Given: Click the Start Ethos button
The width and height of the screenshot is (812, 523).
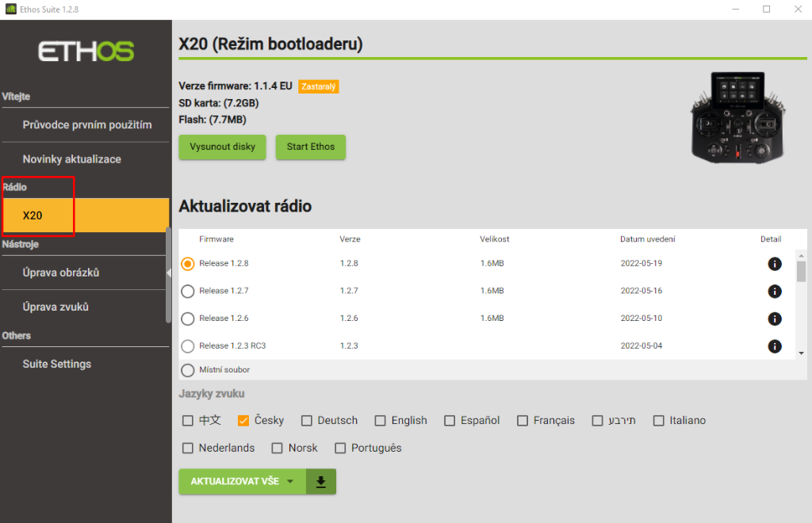Looking at the screenshot, I should 311,147.
